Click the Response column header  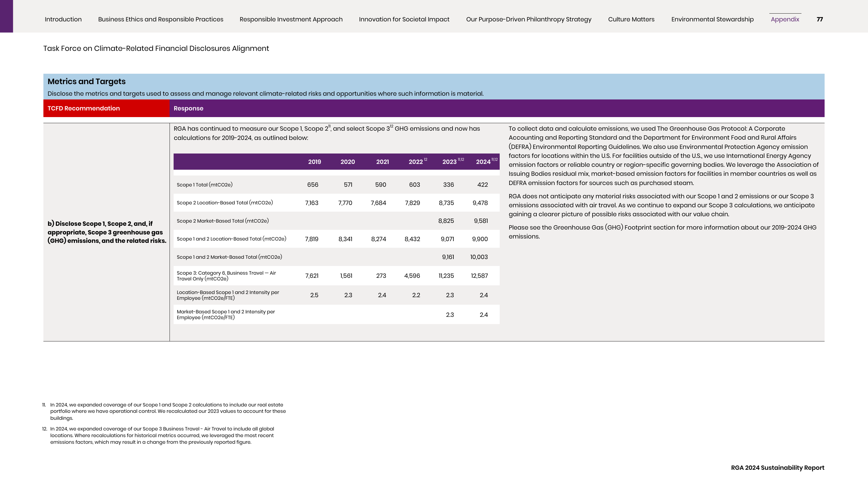188,108
